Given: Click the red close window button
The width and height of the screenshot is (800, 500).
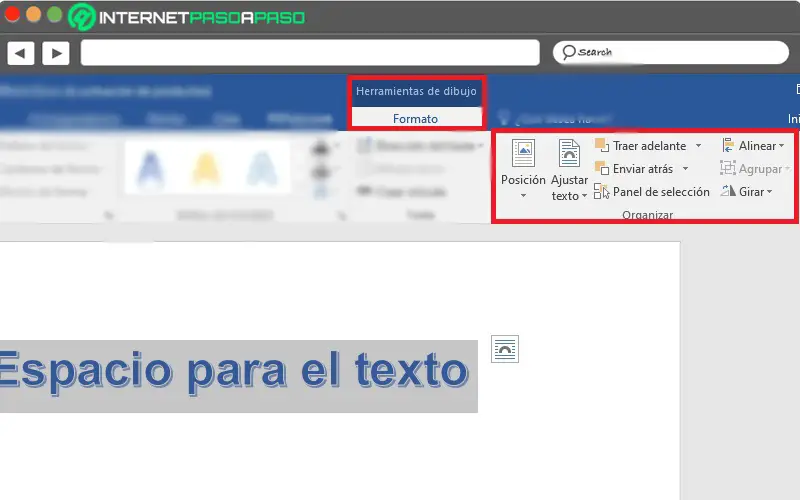Looking at the screenshot, I should [x=12, y=14].
